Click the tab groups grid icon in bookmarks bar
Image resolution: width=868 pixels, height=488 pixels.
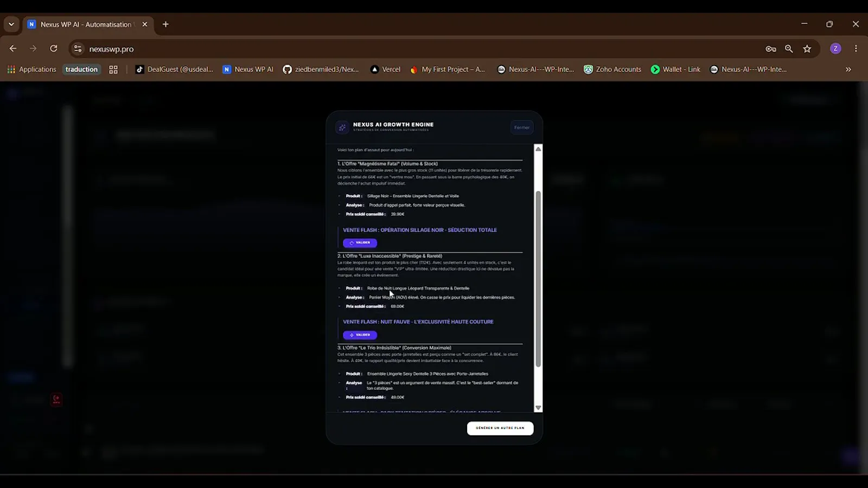(x=113, y=69)
